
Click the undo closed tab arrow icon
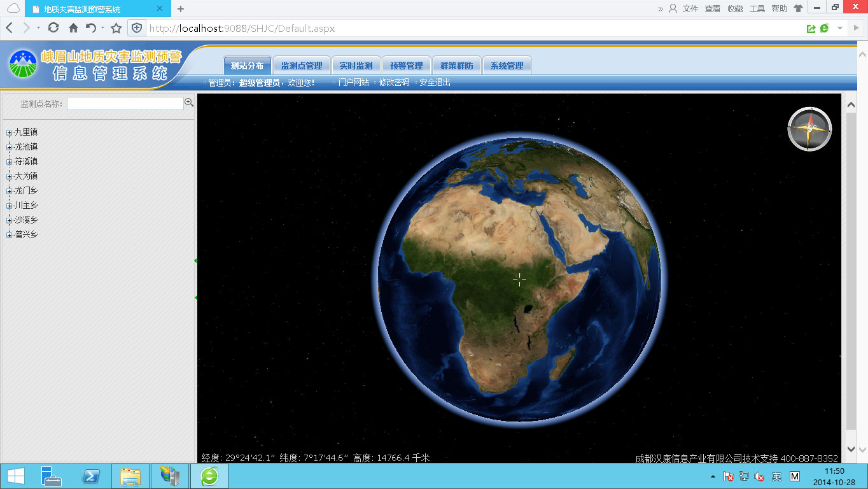pos(92,28)
